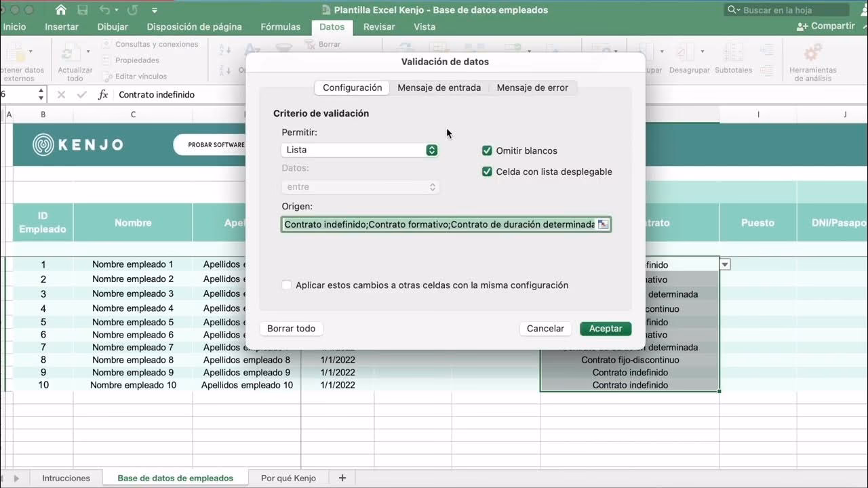Select the Configuración dialog tab
Screen dimensions: 868x488
[x=353, y=87]
